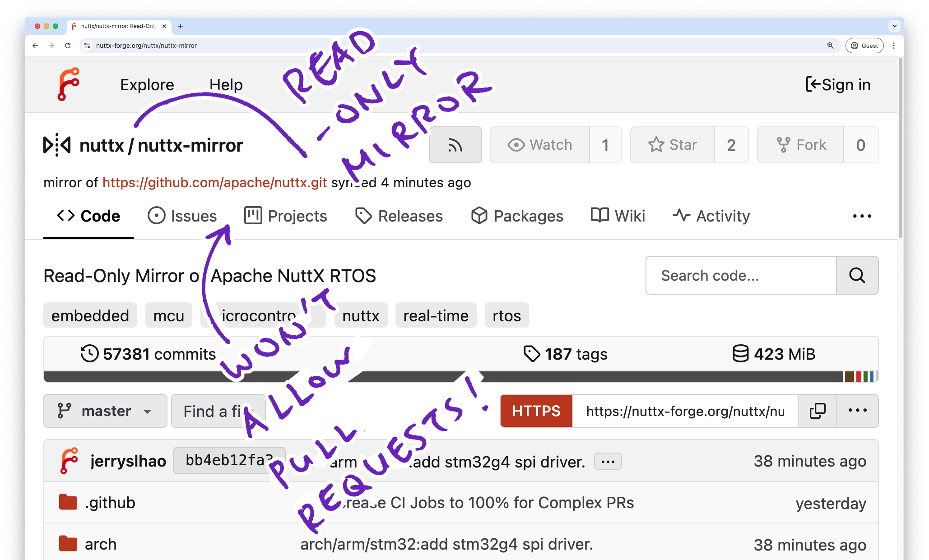Go forward in browser history
Viewport: 929px width, 560px height.
pyautogui.click(x=51, y=46)
